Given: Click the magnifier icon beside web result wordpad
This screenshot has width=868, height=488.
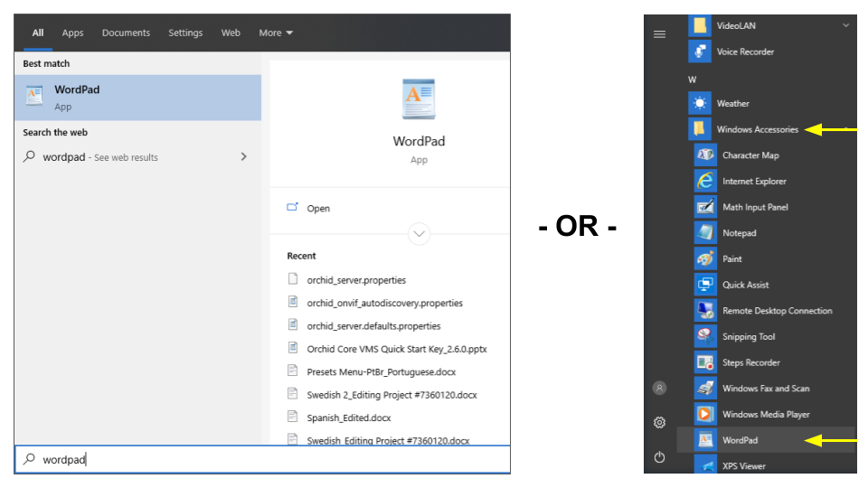Looking at the screenshot, I should 29,156.
